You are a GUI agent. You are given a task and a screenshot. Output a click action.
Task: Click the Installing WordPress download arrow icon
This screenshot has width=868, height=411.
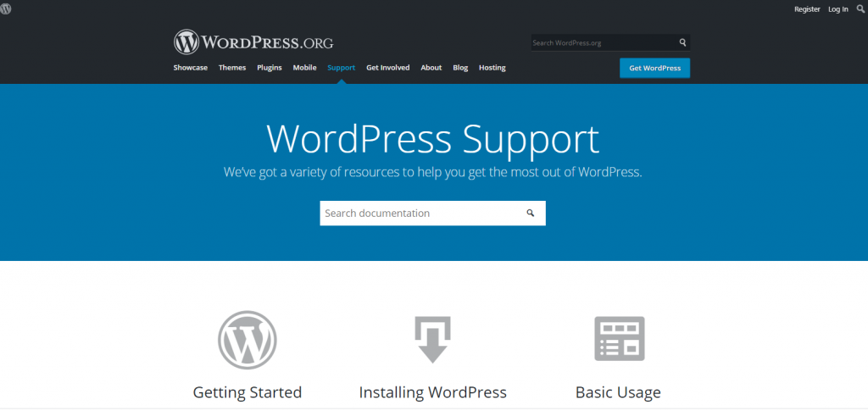coord(432,340)
